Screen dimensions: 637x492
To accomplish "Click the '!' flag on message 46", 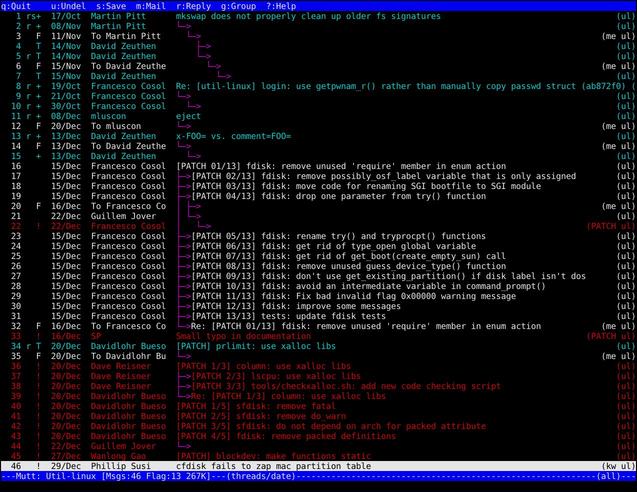I will (38, 466).
